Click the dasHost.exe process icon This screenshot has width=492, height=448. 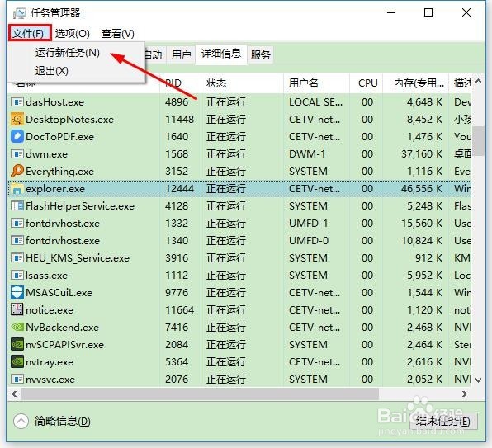pyautogui.click(x=17, y=101)
